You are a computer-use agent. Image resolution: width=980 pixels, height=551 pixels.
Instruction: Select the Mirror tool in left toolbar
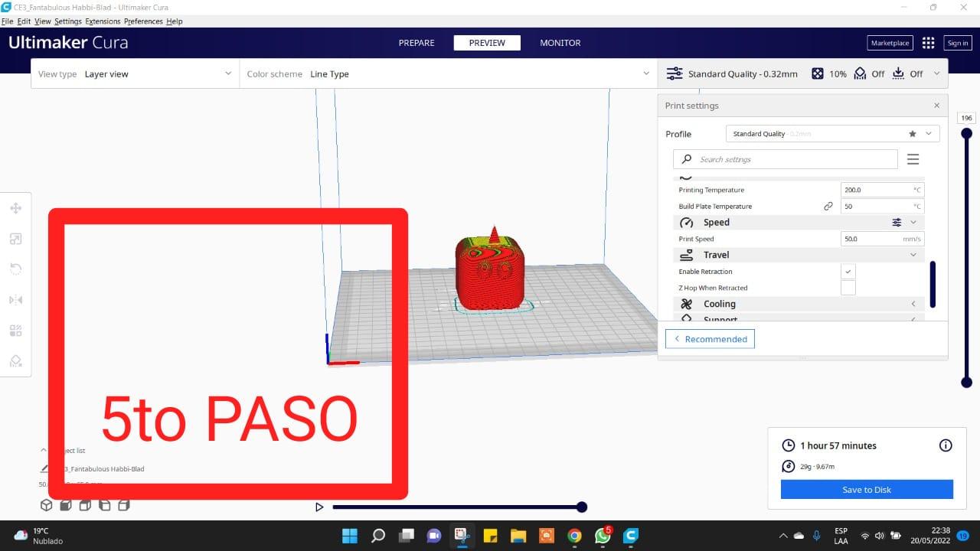point(15,300)
